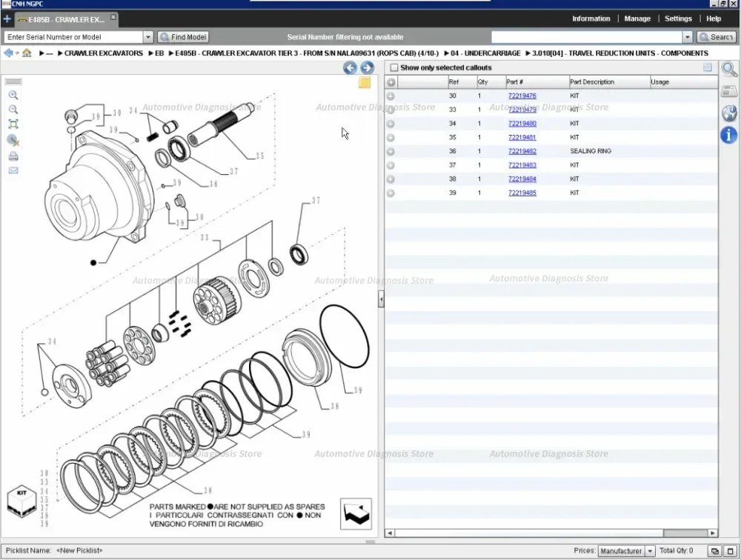Close the E485B - CRAWLER EX tab
Screen dimensions: 741x560
point(113,17)
